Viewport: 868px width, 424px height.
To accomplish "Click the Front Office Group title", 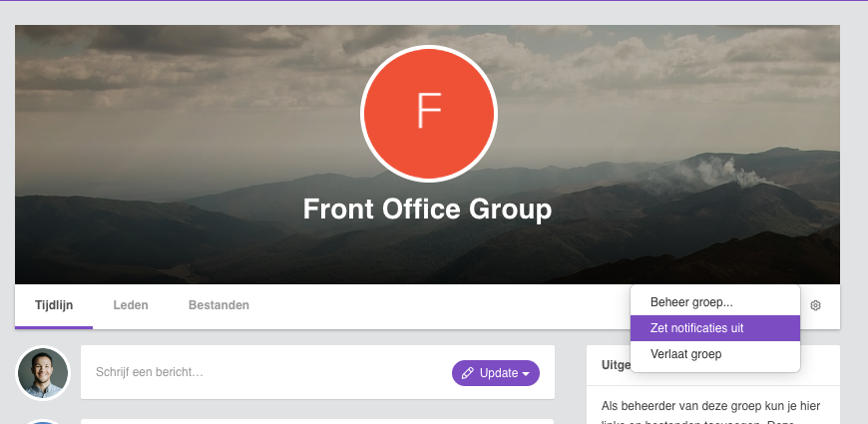I will (x=427, y=210).
